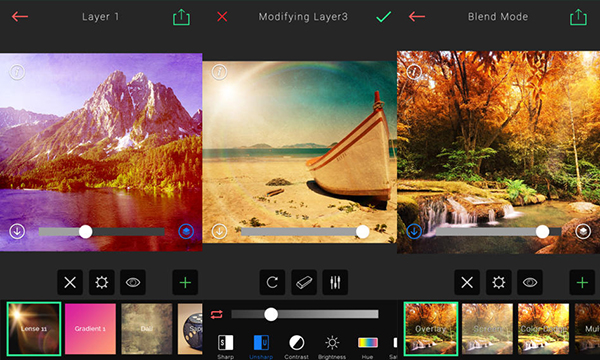The image size is (600, 360).
Task: Tap the blue layers icon on the mountain photo
Action: click(x=186, y=231)
